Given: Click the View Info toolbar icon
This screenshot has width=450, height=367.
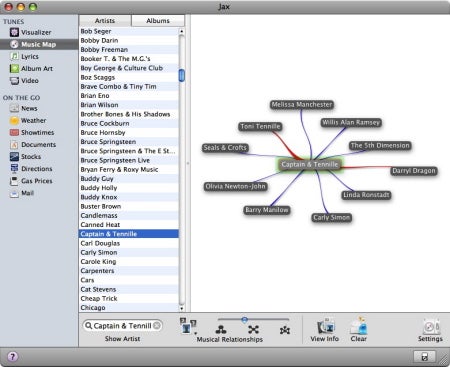Looking at the screenshot, I should point(325,326).
